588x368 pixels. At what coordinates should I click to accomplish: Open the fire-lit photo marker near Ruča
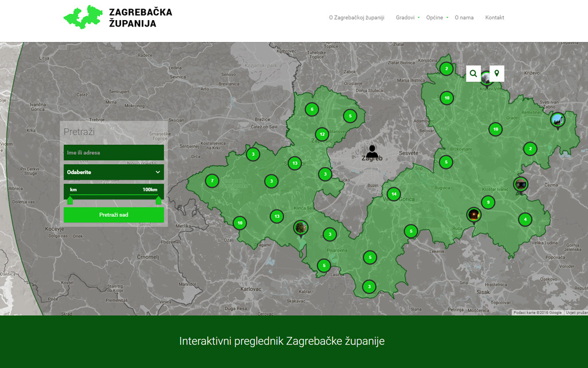[x=474, y=216]
